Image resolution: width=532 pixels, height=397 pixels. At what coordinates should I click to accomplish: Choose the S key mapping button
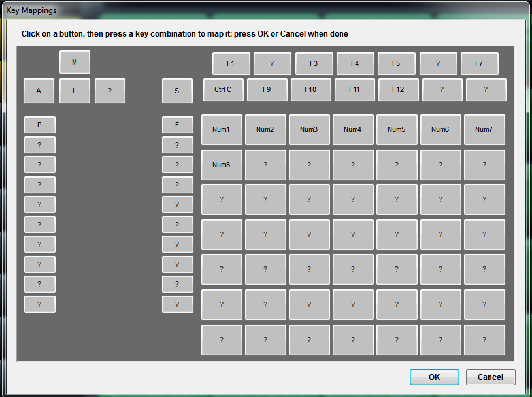click(177, 91)
